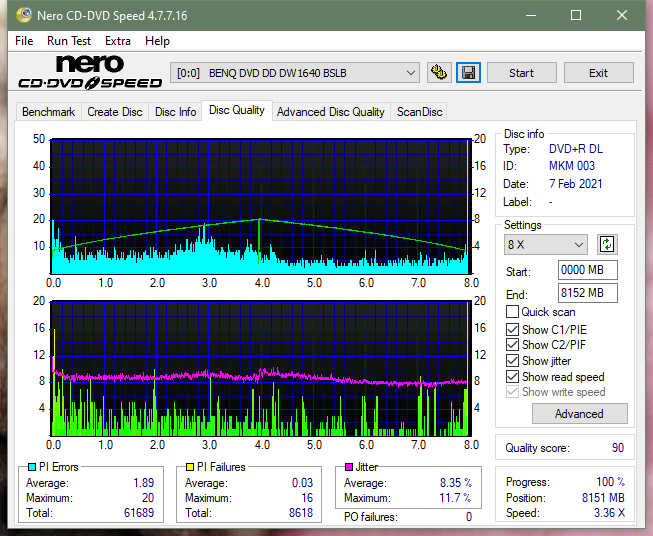This screenshot has width=653, height=536.
Task: Click the Quality score value 90
Action: click(x=618, y=448)
